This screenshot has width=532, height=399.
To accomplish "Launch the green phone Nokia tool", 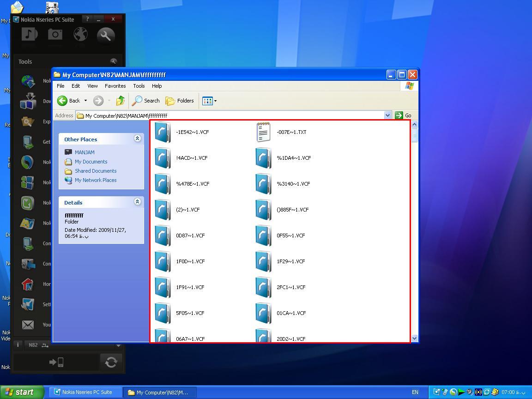I will point(28,203).
